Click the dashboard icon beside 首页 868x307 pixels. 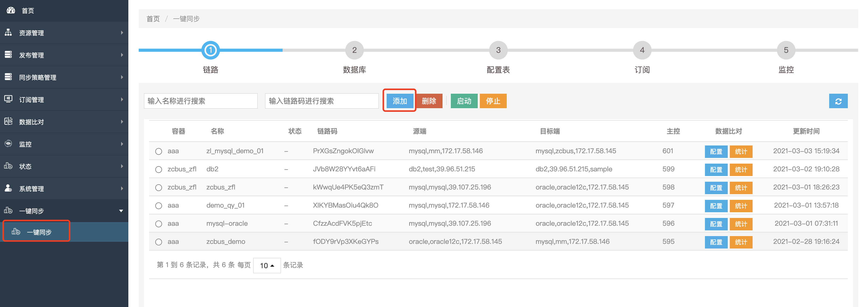pyautogui.click(x=11, y=10)
